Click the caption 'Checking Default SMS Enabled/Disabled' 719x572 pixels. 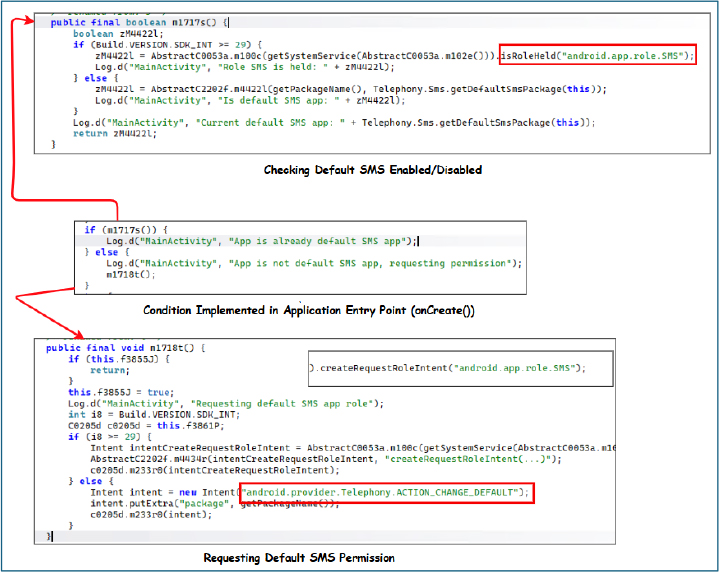[x=373, y=170]
